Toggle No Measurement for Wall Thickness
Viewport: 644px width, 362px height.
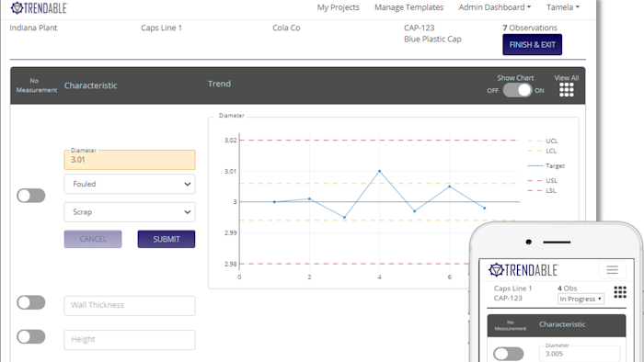click(30, 302)
